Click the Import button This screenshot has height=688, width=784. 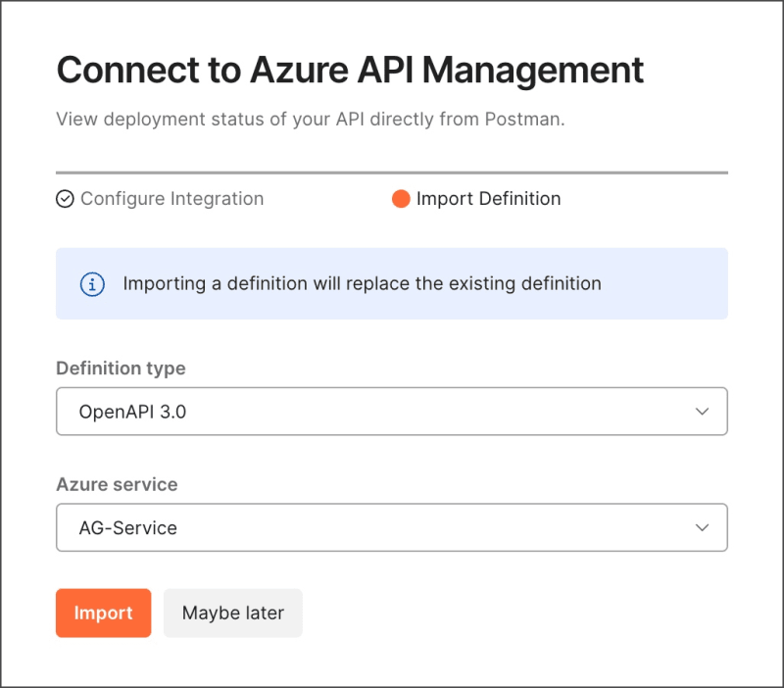click(x=103, y=613)
